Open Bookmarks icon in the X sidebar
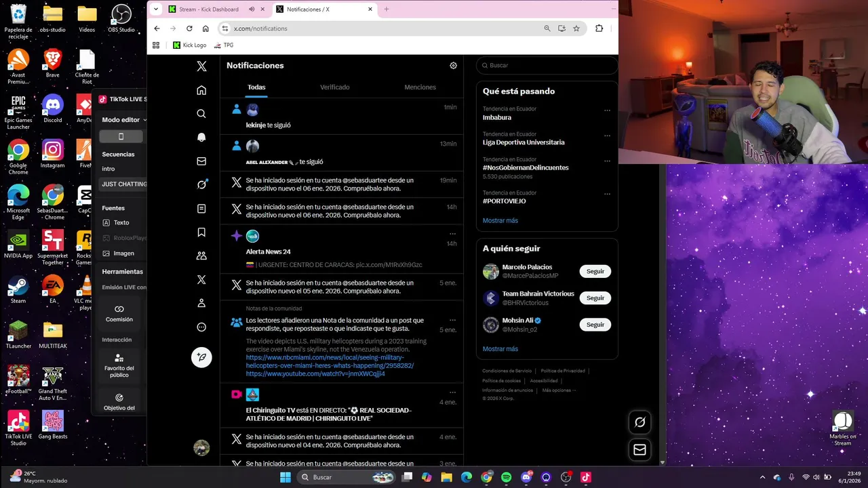This screenshot has height=488, width=868. tap(201, 232)
